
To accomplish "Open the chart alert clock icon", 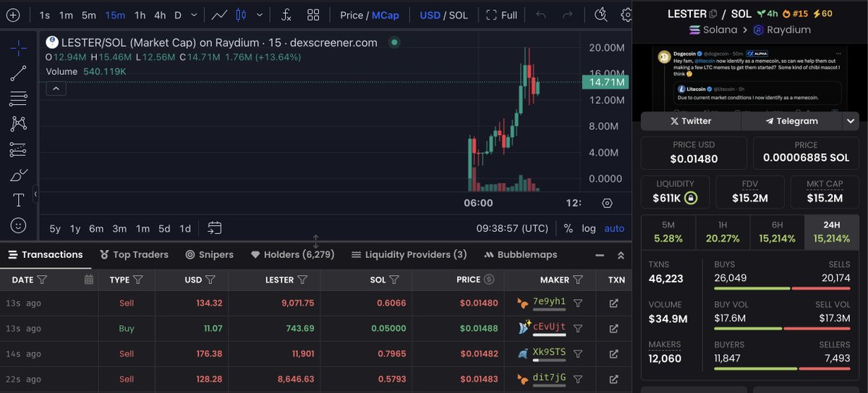I will click(600, 14).
